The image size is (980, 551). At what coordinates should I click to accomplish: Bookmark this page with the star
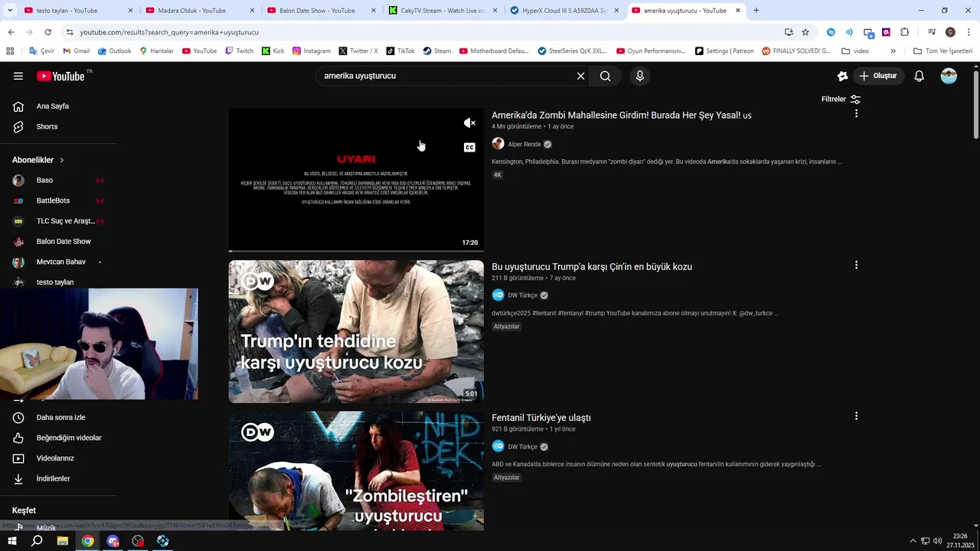805,32
